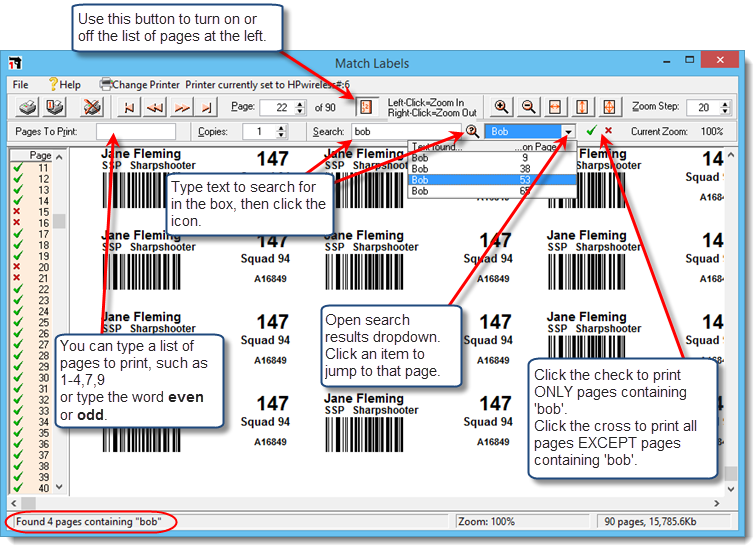754x546 pixels.
Task: Click the Zoom In magnifier icon
Action: [x=501, y=107]
